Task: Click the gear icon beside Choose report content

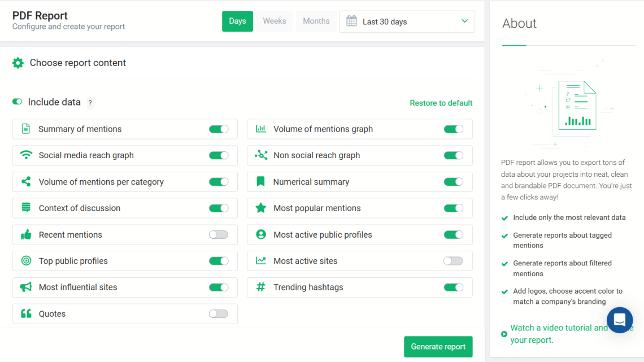Action: [18, 63]
